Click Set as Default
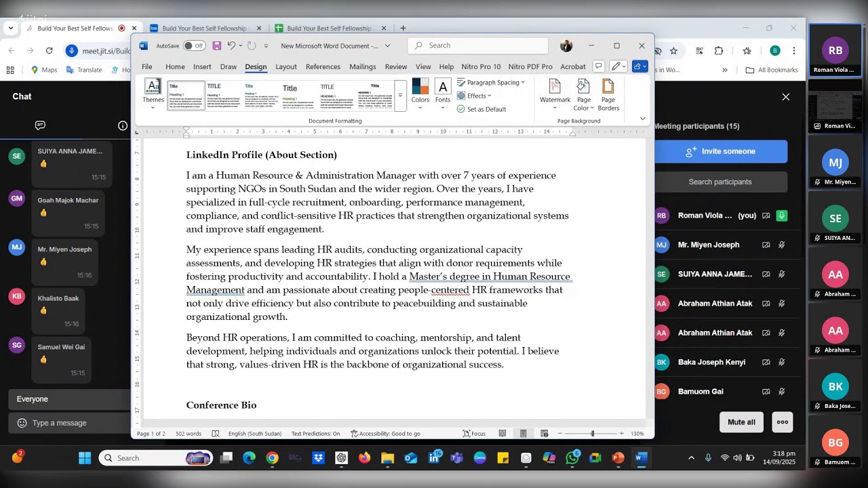The height and width of the screenshot is (488, 868). tap(481, 109)
